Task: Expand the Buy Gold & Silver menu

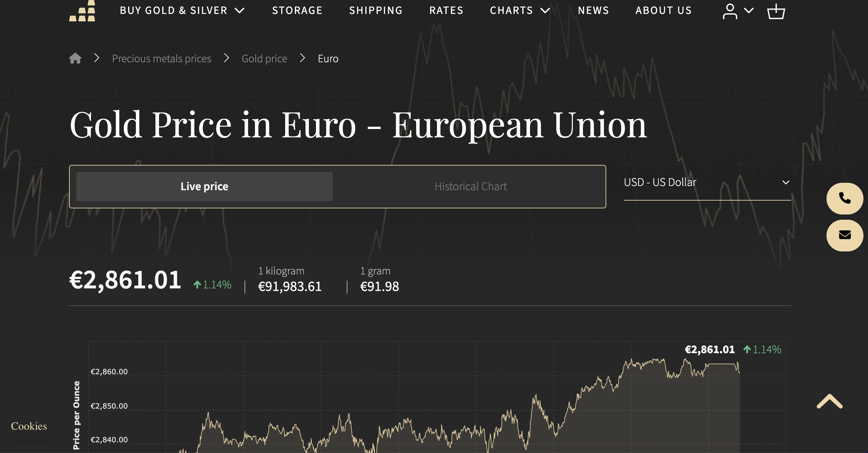Action: (x=182, y=10)
